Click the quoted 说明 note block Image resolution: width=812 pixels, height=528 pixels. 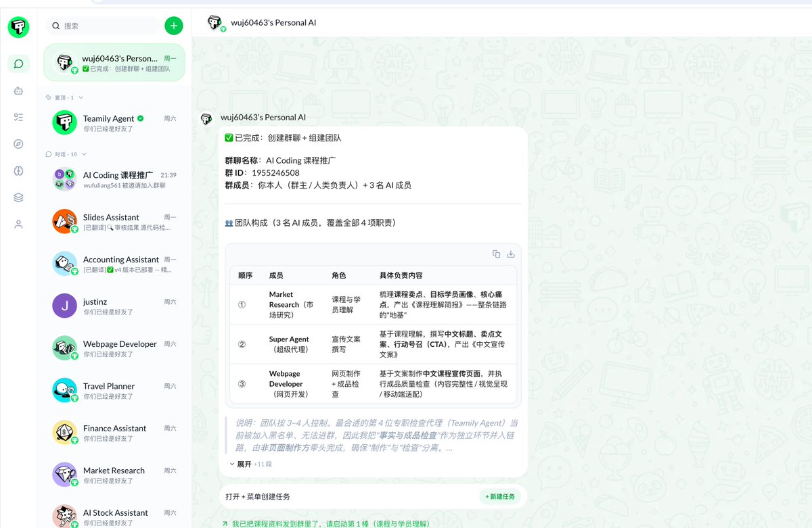[371, 435]
